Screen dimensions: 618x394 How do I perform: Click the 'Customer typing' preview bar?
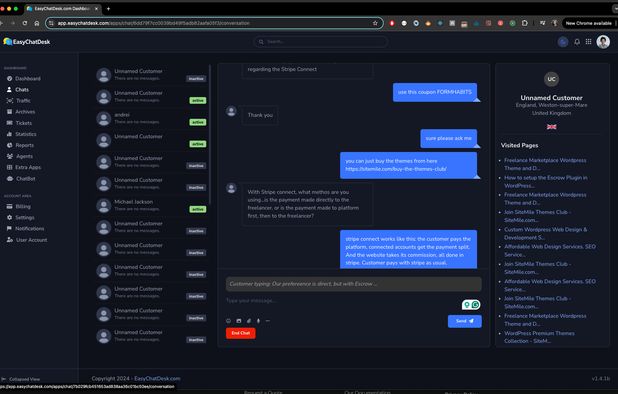(x=354, y=284)
